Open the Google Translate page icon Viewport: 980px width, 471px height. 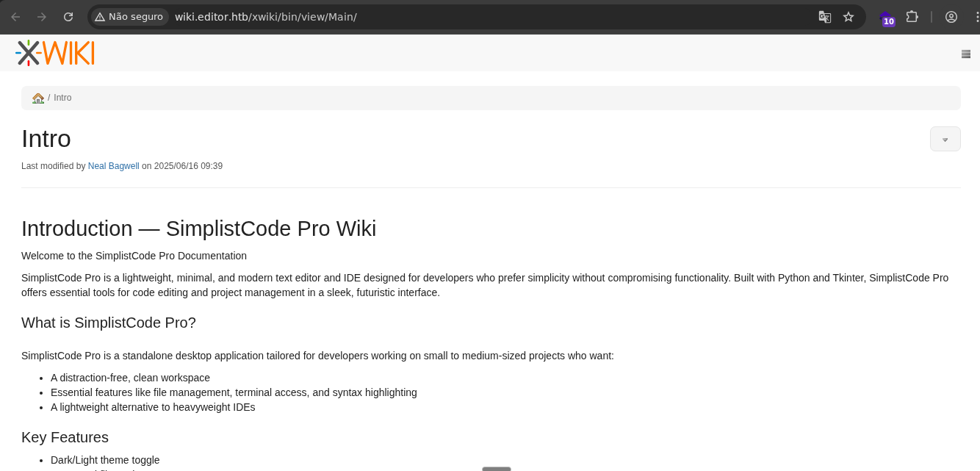pyautogui.click(x=825, y=17)
